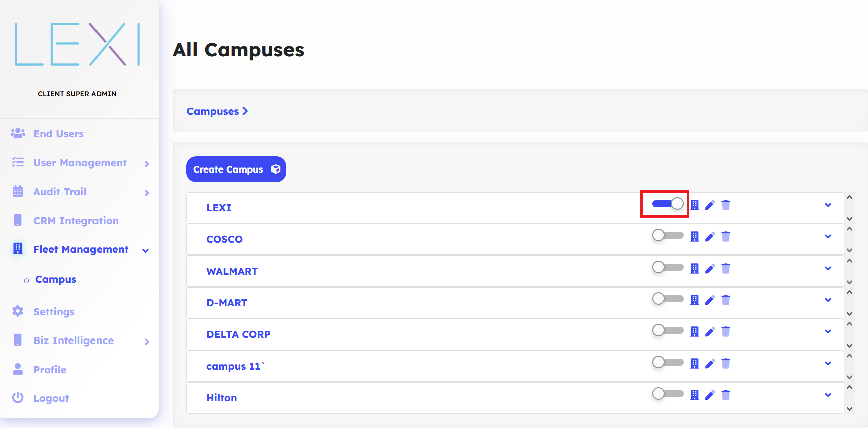Disable the LEXI campus toggle
The height and width of the screenshot is (428, 868).
pyautogui.click(x=667, y=204)
